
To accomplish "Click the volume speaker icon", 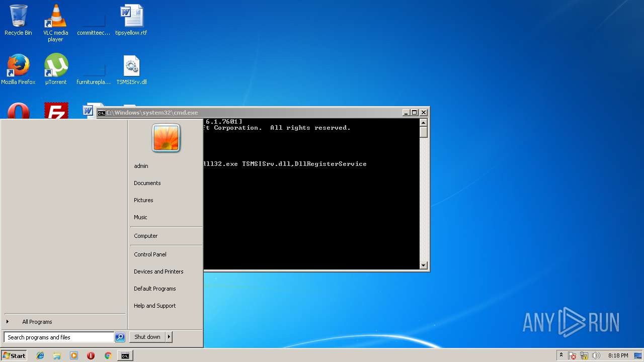I will click(x=596, y=355).
